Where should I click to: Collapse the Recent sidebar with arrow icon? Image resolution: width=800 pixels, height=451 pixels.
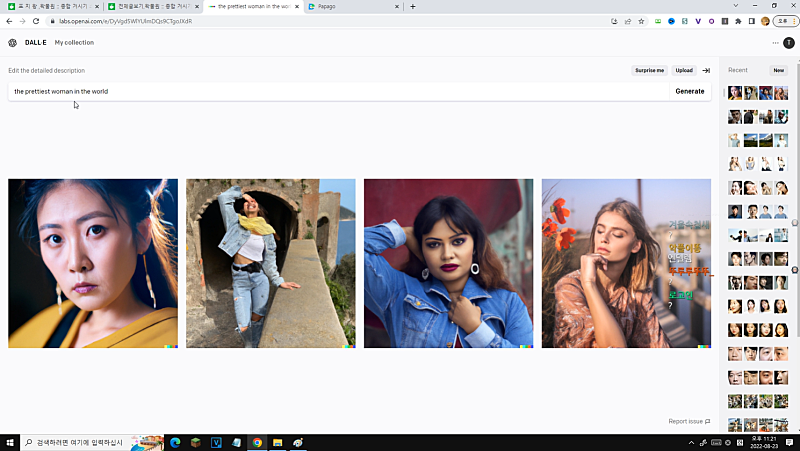coord(706,70)
